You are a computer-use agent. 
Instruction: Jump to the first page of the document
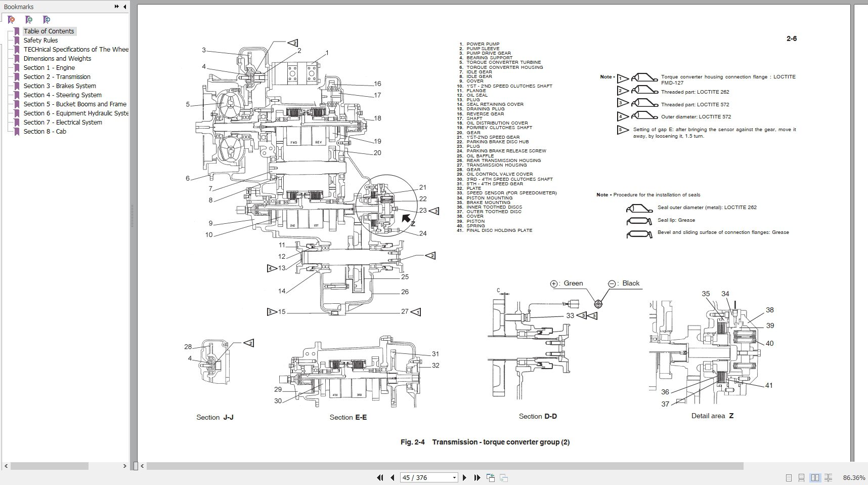coord(379,477)
